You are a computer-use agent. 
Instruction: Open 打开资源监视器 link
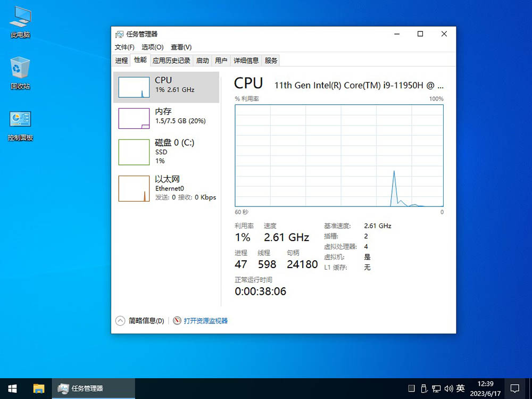tap(205, 321)
